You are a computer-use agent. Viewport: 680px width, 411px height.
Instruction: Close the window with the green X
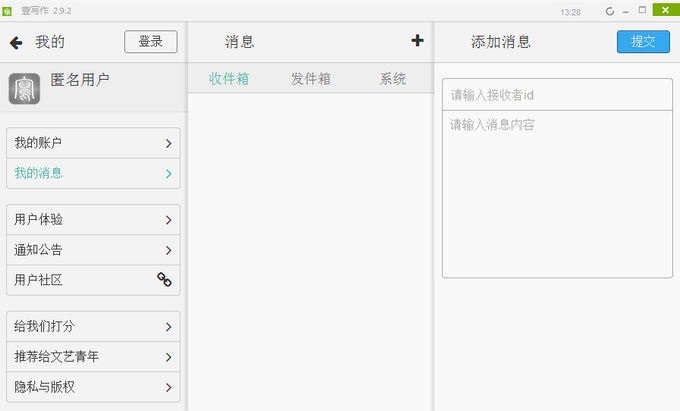pos(666,10)
